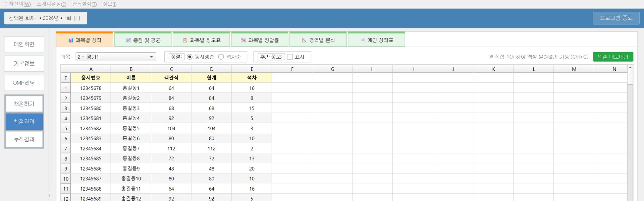Click the 이름 header cell
The width and height of the screenshot is (644, 201).
tap(131, 78)
